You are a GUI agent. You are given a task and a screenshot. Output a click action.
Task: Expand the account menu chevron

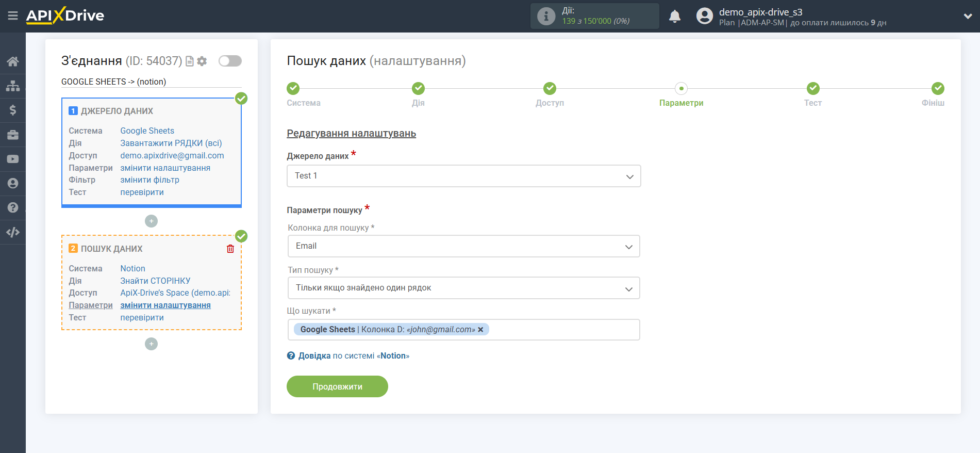click(x=968, y=17)
